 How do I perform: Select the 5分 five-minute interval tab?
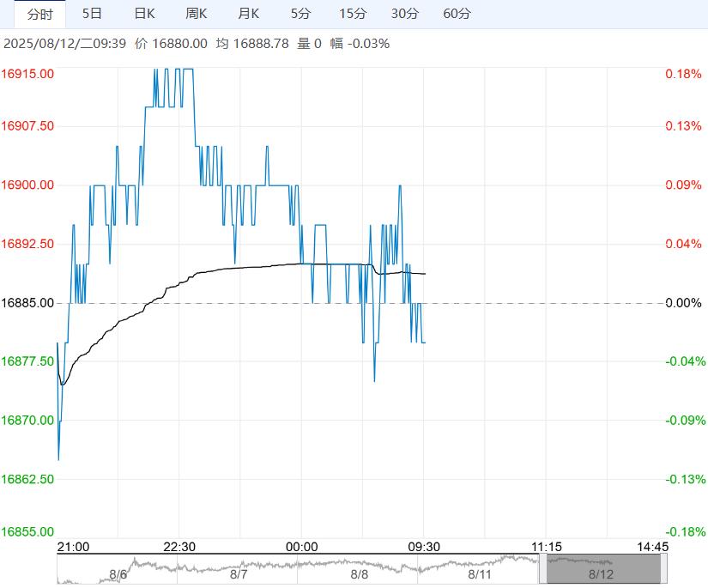click(x=300, y=14)
